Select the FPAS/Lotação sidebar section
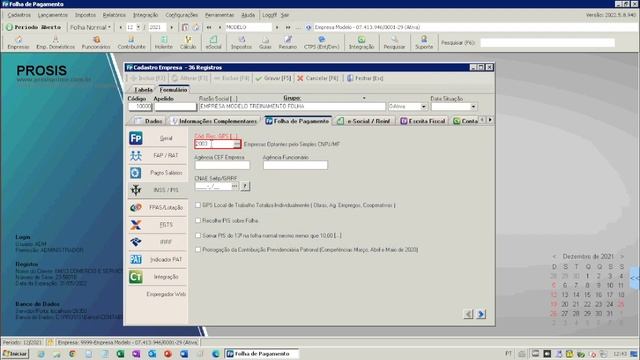The image size is (640, 360). click(158, 207)
